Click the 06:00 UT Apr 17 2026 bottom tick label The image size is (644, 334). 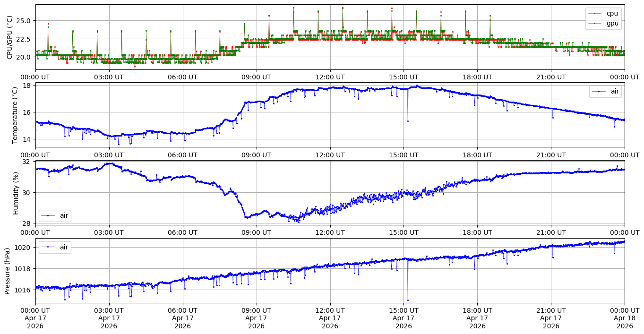pos(183,318)
